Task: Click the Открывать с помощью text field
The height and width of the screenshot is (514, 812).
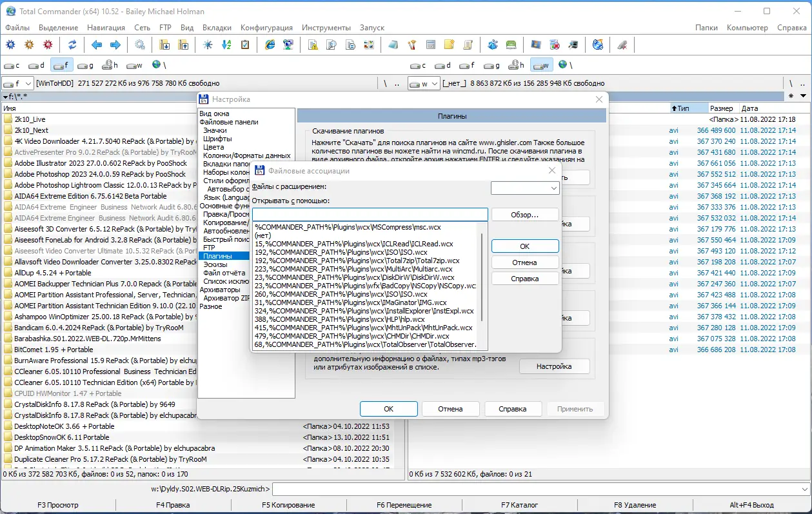Action: (x=370, y=214)
